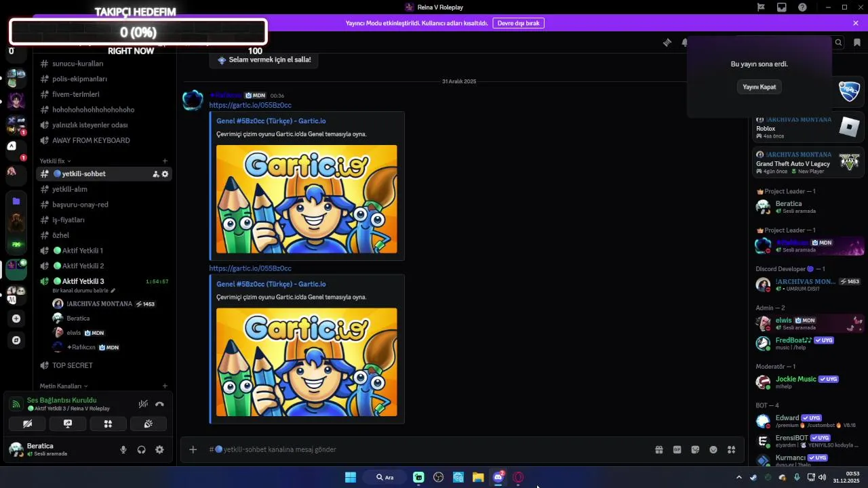Open apps launcher in message bar

point(731,449)
